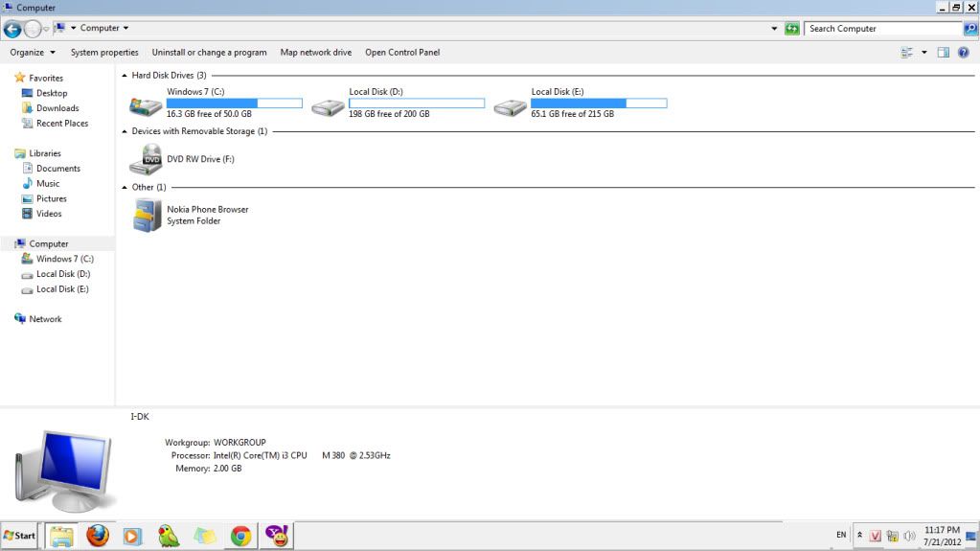Viewport: 980px width, 551px height.
Task: Click the '198 GB free of 200 GB' text
Action: tap(389, 114)
